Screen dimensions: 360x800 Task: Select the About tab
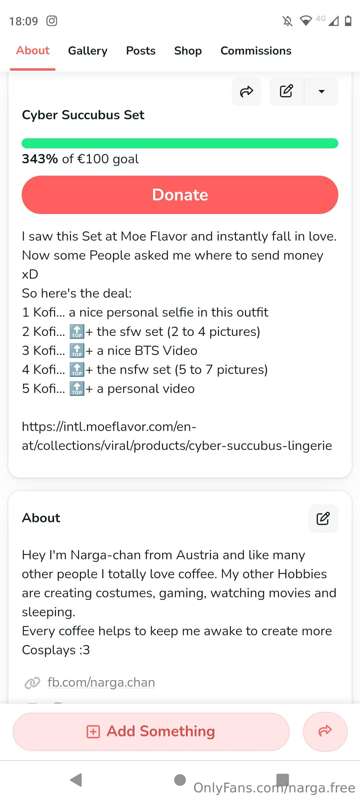click(33, 51)
